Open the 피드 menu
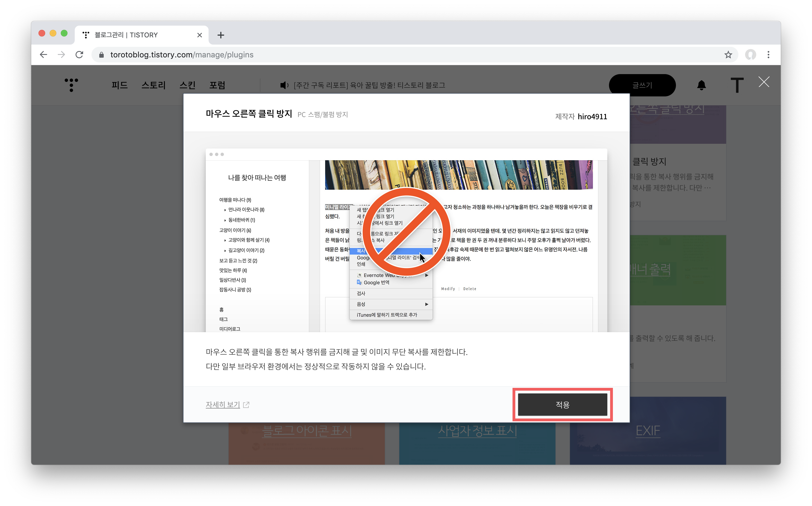 click(120, 85)
